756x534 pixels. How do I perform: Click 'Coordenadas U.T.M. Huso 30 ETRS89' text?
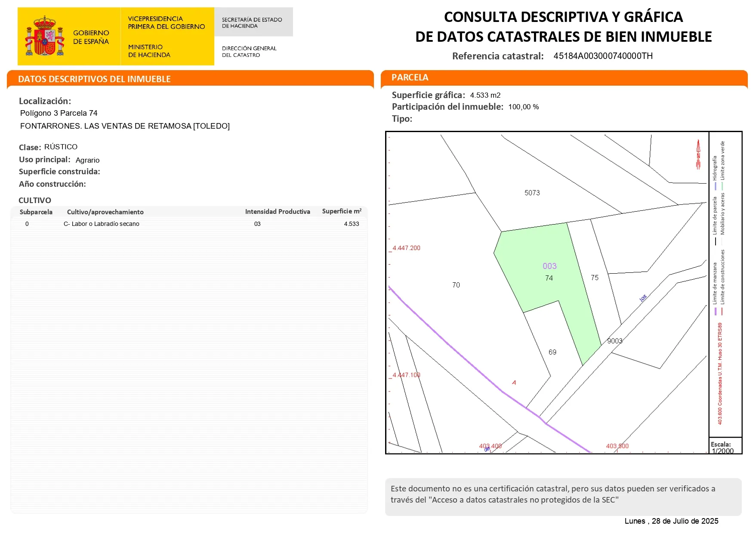pos(720,364)
